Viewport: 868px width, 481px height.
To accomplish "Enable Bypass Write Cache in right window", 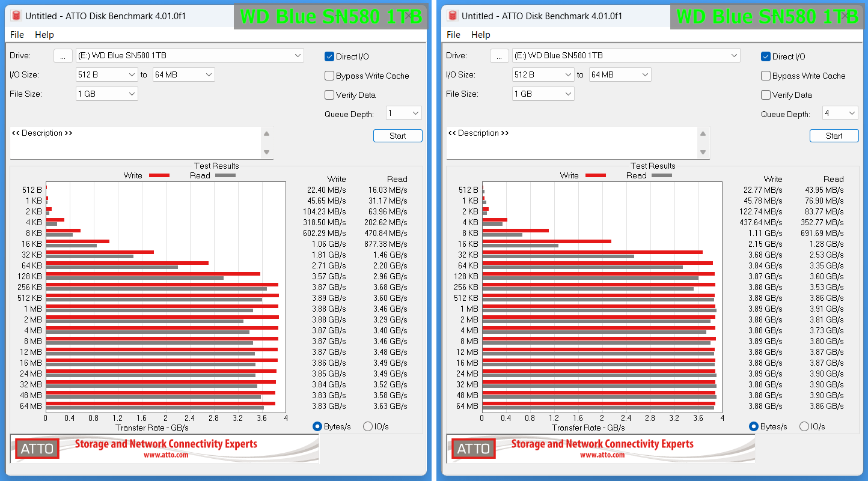I will (766, 76).
